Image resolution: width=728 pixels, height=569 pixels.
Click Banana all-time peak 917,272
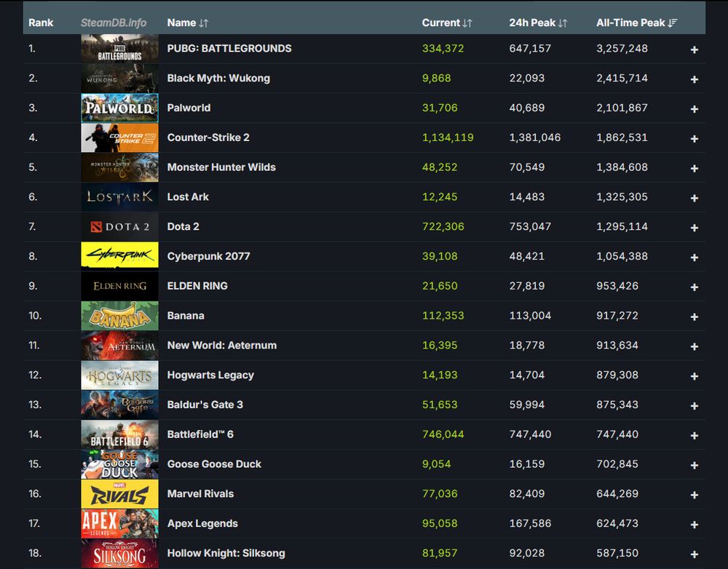pos(617,316)
